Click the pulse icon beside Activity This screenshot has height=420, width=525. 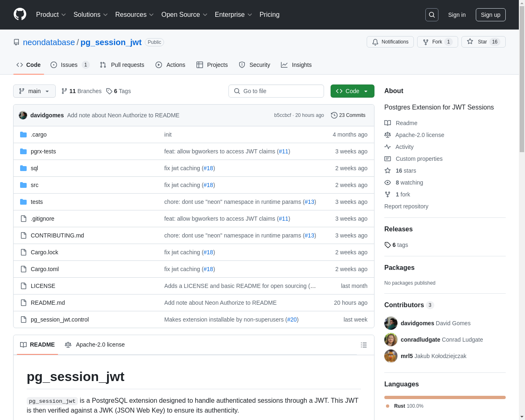click(388, 147)
